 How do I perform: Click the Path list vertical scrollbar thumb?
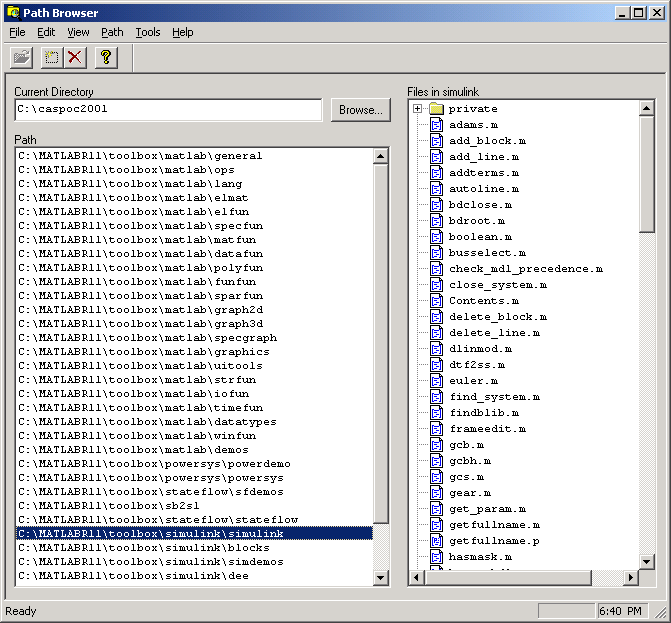point(380,344)
